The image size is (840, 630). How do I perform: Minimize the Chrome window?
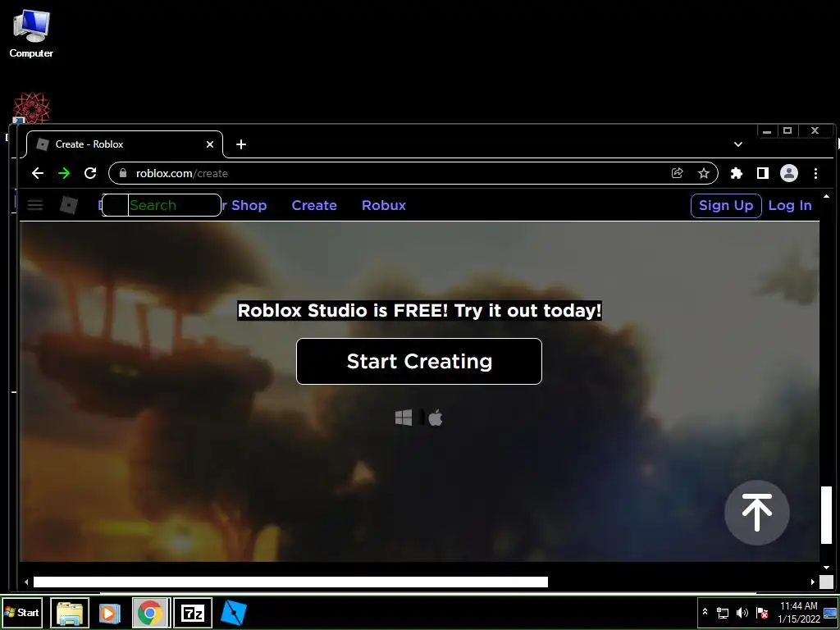[x=767, y=130]
